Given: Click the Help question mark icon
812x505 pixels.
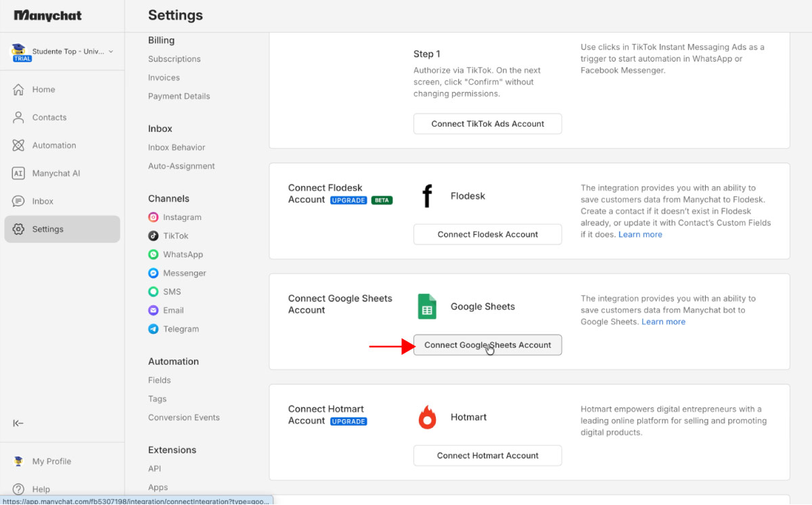Looking at the screenshot, I should point(19,489).
